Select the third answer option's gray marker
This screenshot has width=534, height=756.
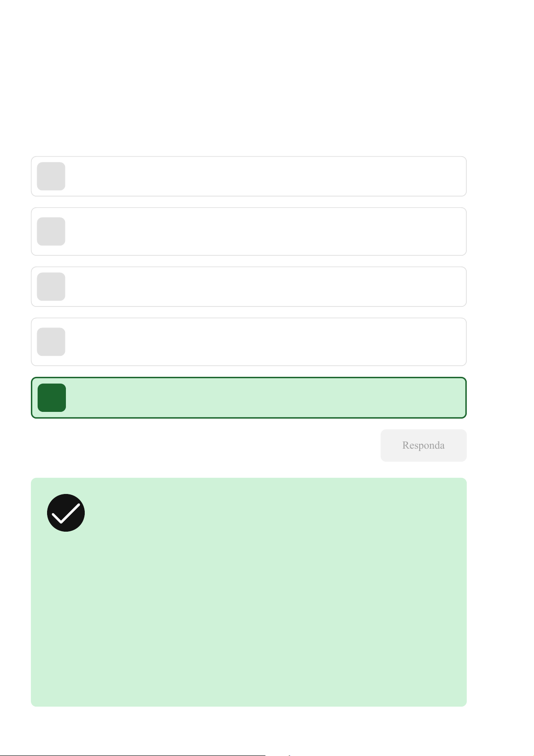point(51,287)
